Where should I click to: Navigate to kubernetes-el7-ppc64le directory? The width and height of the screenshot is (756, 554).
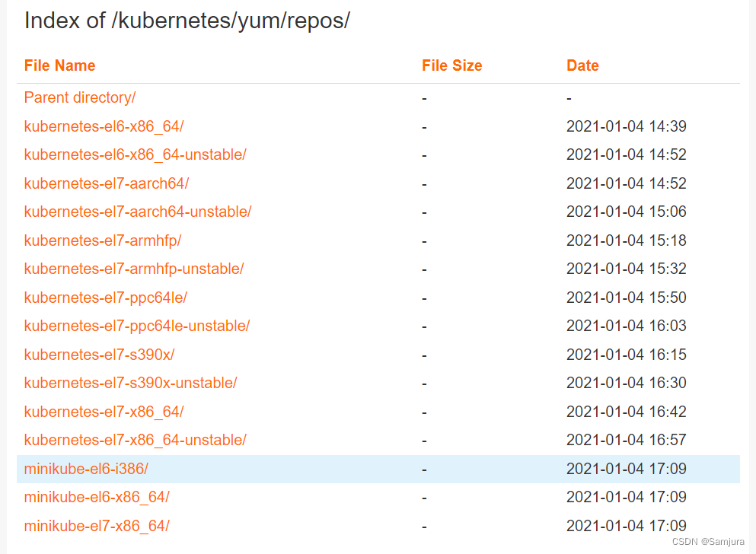tap(106, 297)
